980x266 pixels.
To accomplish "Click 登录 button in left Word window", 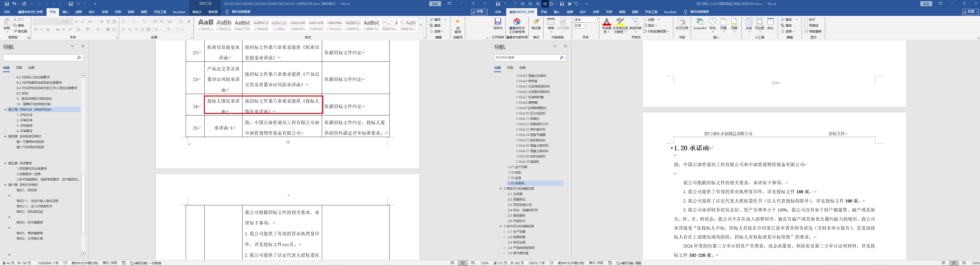I will pyautogui.click(x=435, y=4).
